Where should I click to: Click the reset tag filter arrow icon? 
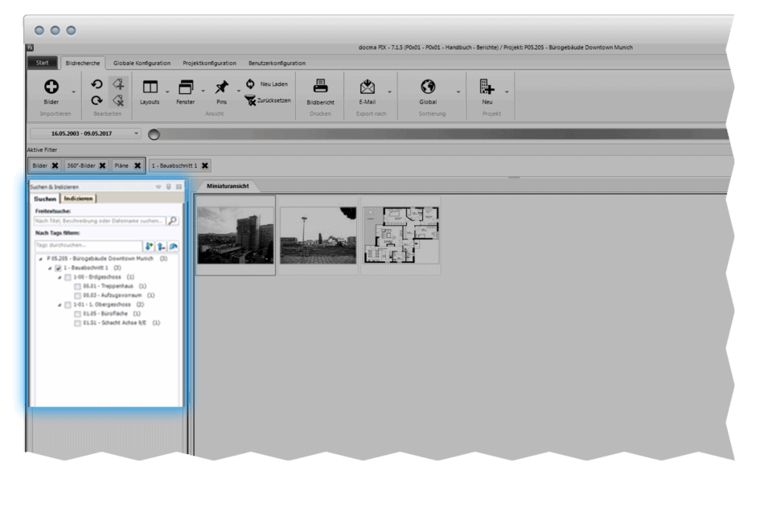click(x=174, y=246)
